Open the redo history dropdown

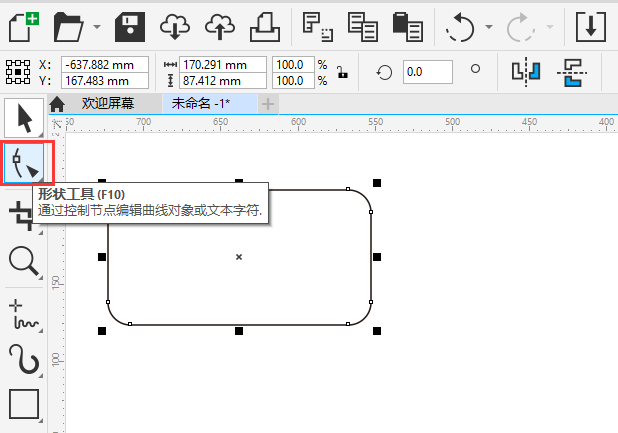tap(550, 27)
